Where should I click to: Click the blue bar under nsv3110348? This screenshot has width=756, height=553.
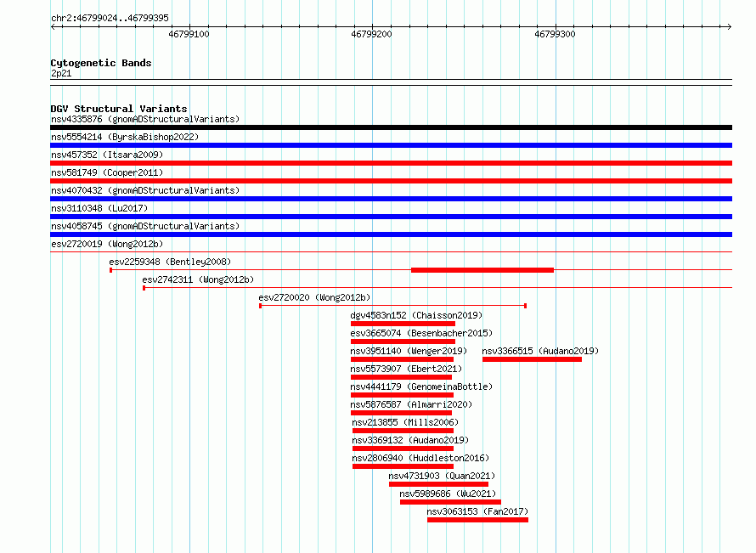(391, 217)
